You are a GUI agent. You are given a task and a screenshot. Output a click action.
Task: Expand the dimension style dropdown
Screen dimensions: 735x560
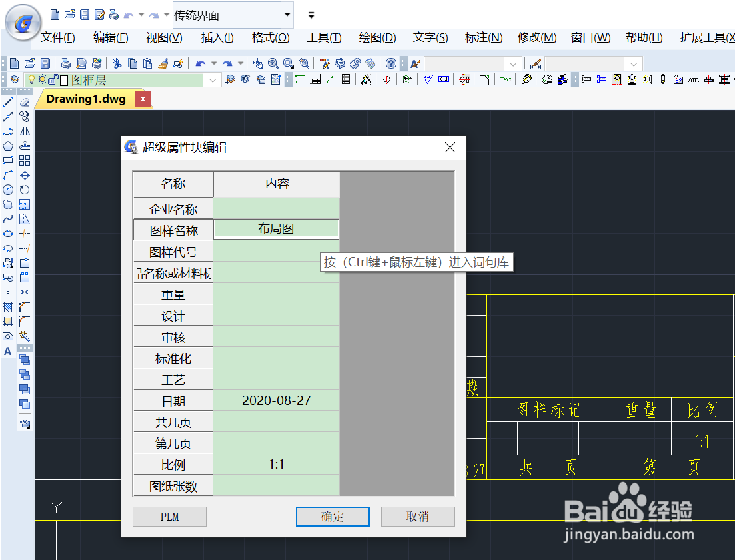(x=634, y=64)
